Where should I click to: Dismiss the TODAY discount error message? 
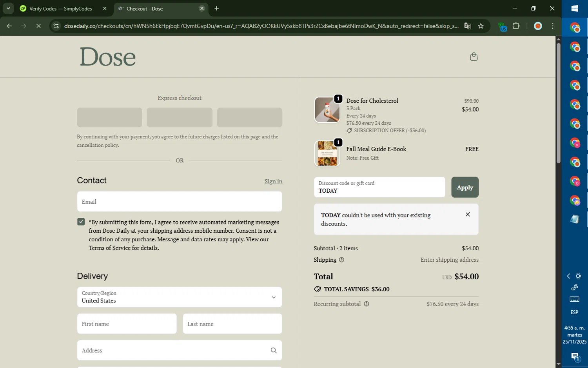(468, 215)
